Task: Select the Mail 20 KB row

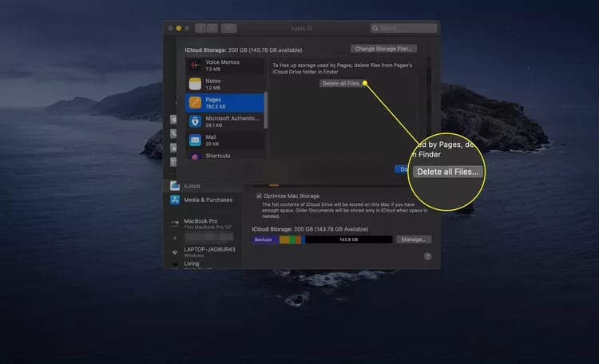Action: [224, 140]
